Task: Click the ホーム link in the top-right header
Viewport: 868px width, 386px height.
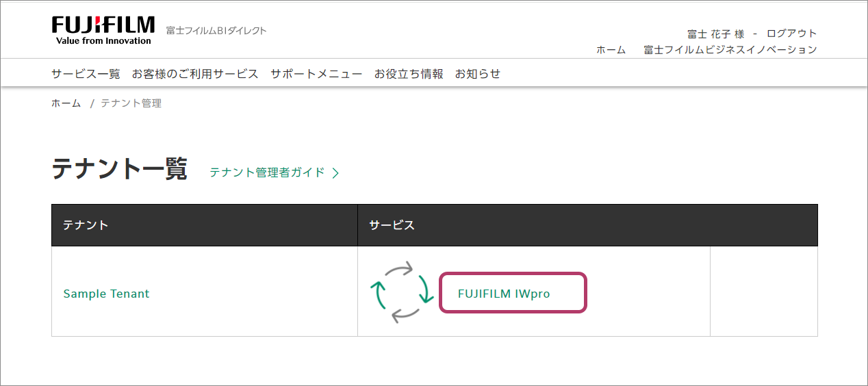Action: tap(611, 50)
